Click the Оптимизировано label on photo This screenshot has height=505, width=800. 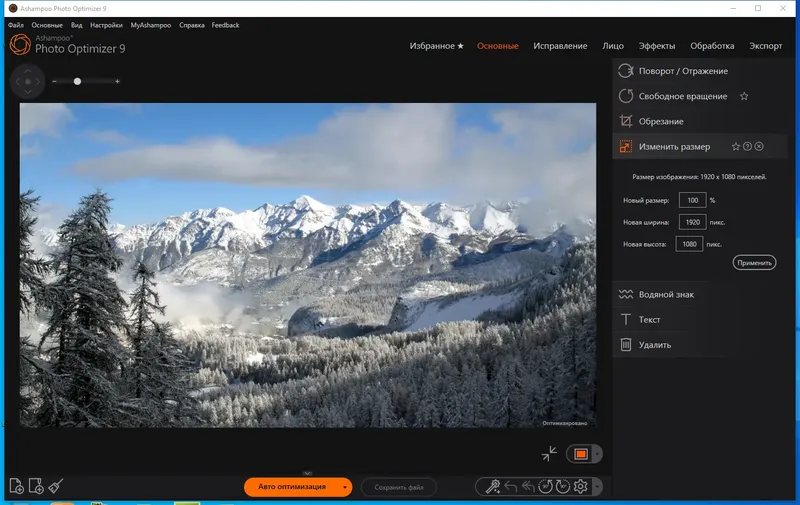point(564,423)
